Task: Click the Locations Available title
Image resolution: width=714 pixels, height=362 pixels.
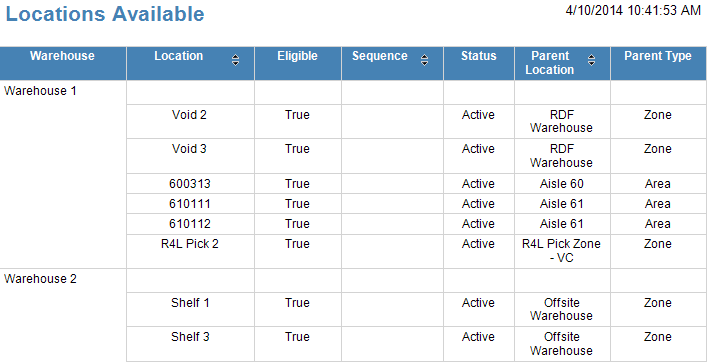Action: (x=105, y=14)
